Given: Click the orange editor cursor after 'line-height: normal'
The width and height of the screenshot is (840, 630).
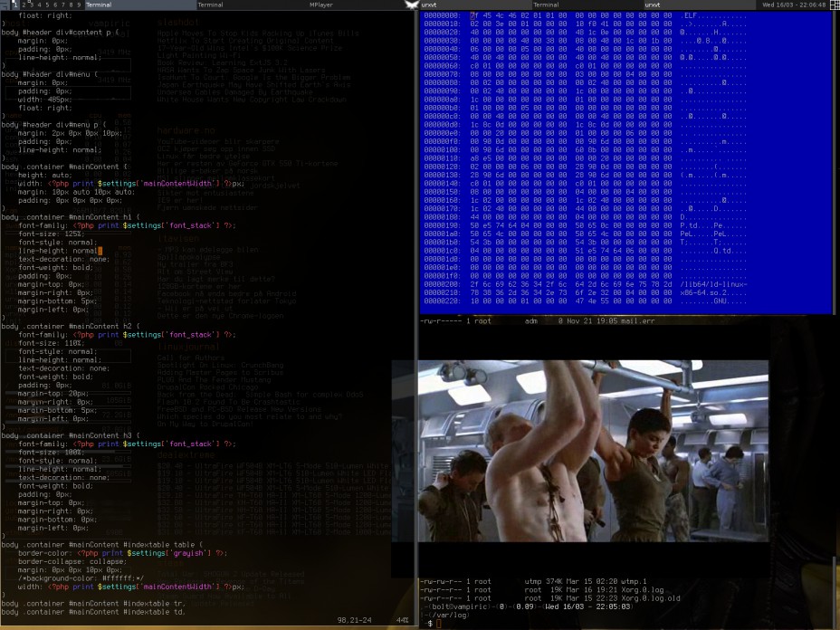Looking at the screenshot, I should (100, 251).
